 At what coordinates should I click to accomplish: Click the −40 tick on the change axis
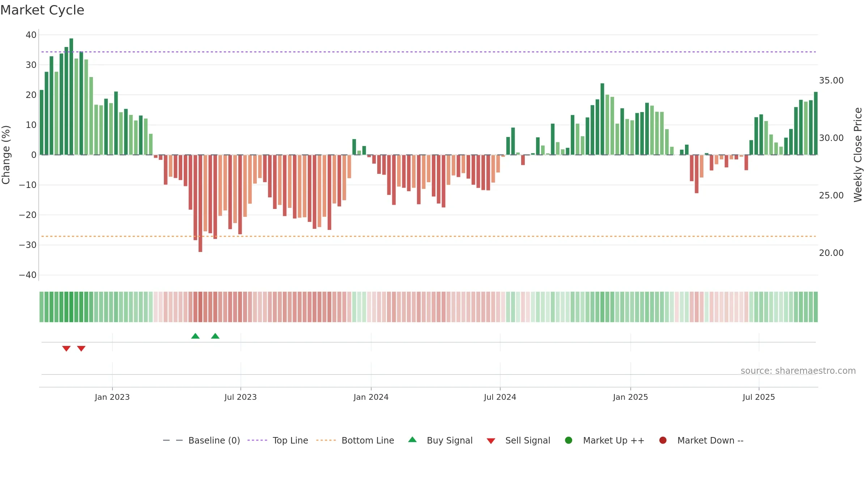pos(28,275)
